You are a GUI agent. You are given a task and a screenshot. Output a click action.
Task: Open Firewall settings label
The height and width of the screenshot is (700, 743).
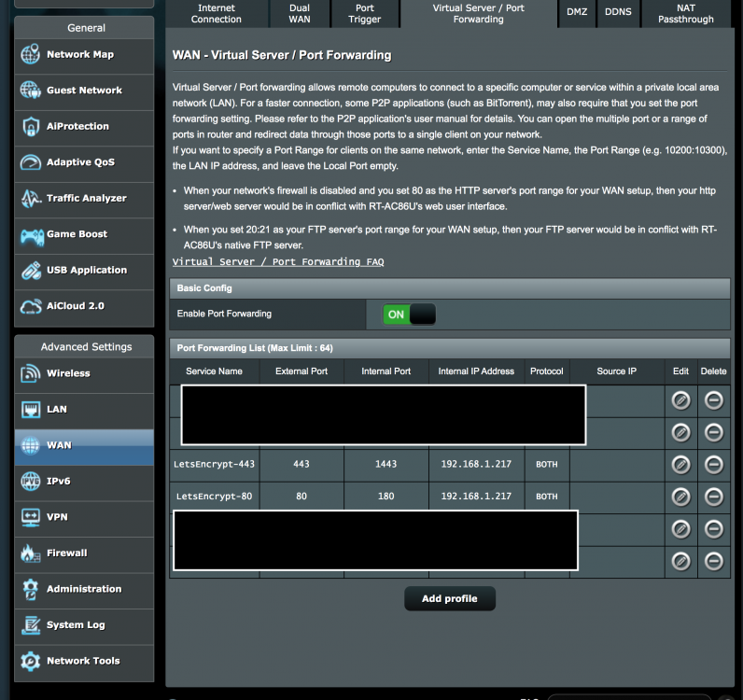click(67, 553)
